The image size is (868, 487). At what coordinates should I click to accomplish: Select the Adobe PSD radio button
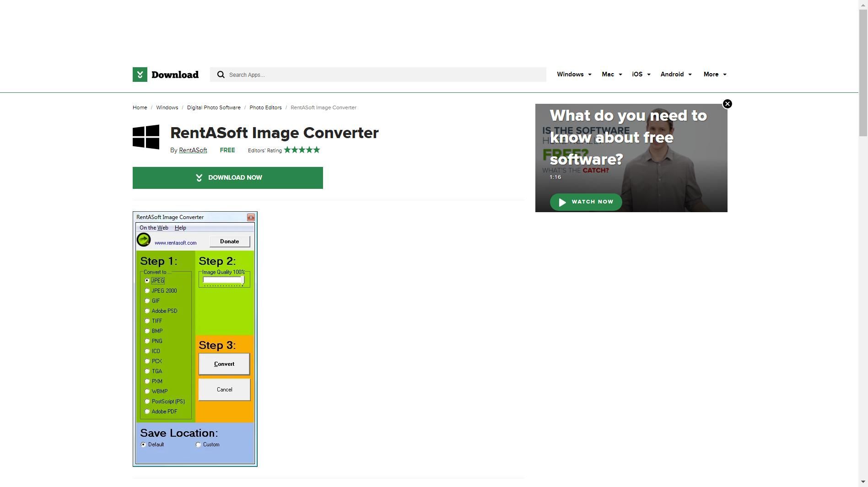click(x=147, y=310)
